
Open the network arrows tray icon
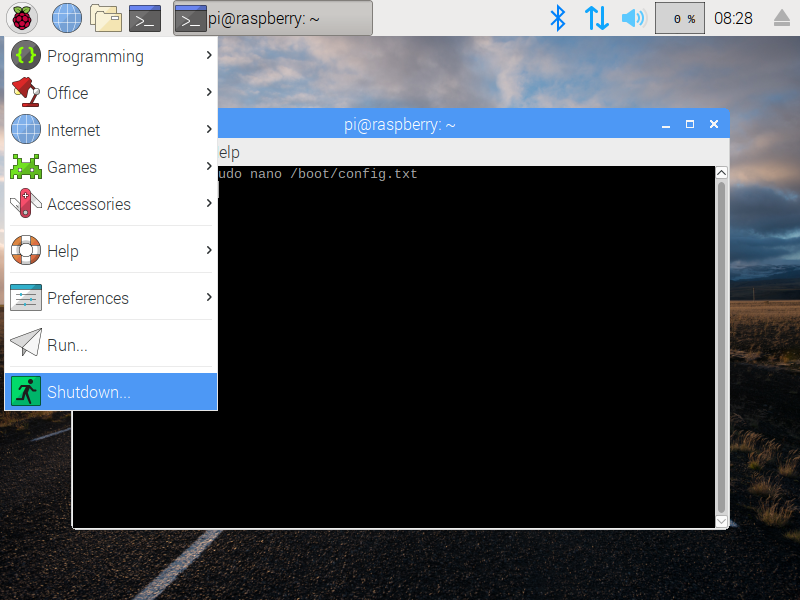tap(596, 18)
